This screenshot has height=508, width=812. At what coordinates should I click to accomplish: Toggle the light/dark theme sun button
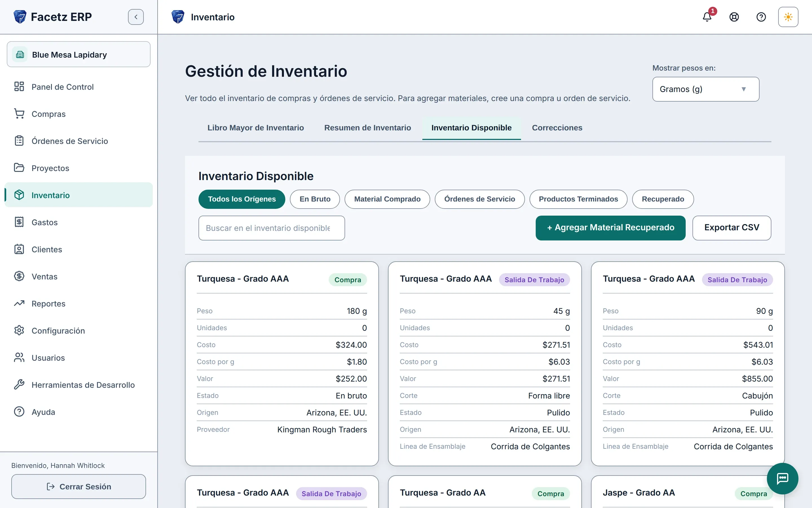click(788, 17)
